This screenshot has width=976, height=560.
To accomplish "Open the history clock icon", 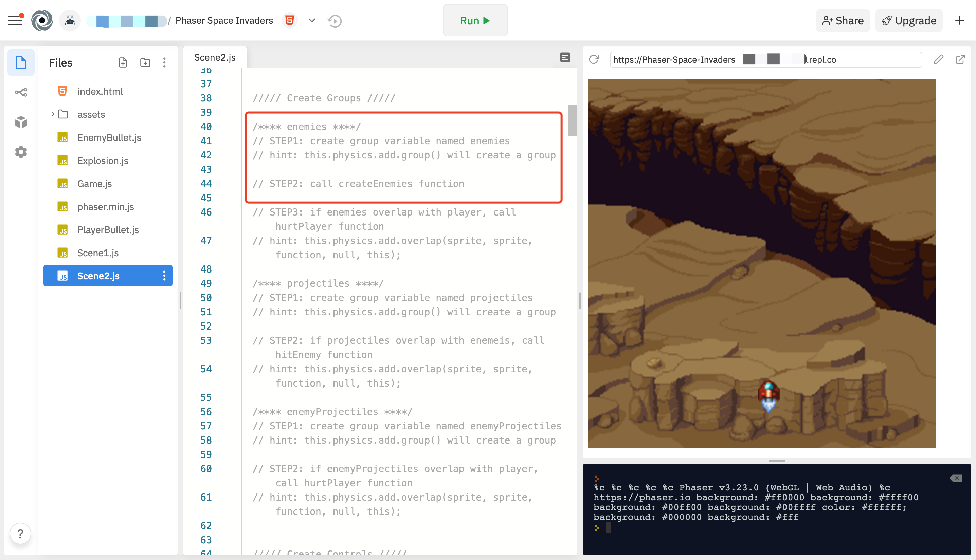I will pyautogui.click(x=335, y=21).
